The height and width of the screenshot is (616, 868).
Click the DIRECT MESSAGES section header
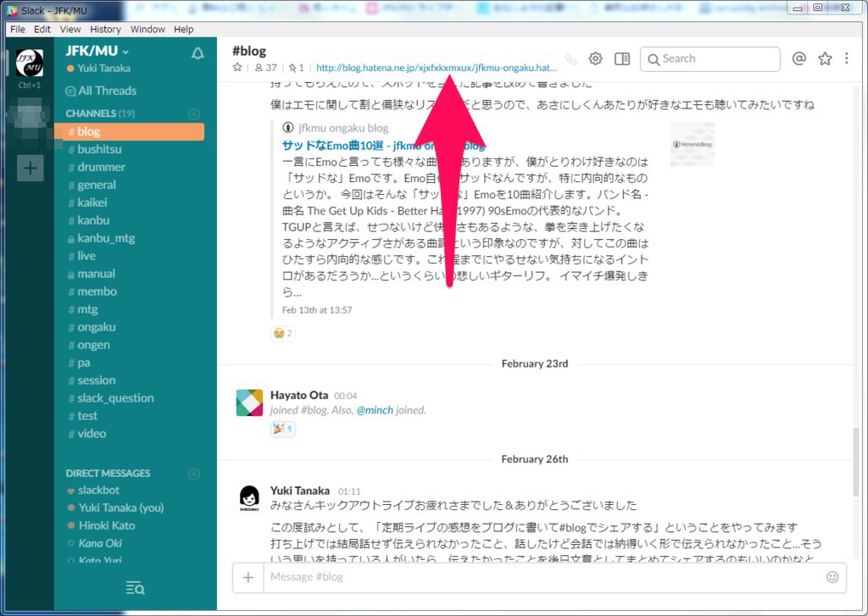(x=108, y=473)
